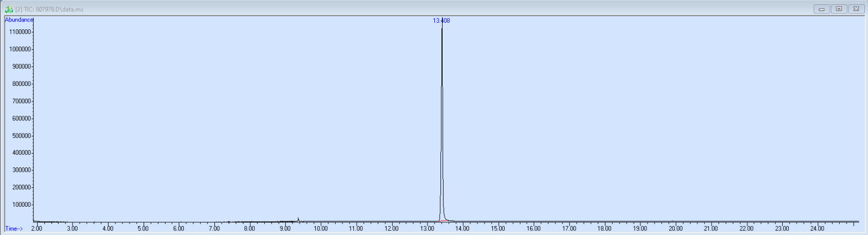Click the small peak near 9.4 minutes
The width and height of the screenshot is (868, 235).
299,219
